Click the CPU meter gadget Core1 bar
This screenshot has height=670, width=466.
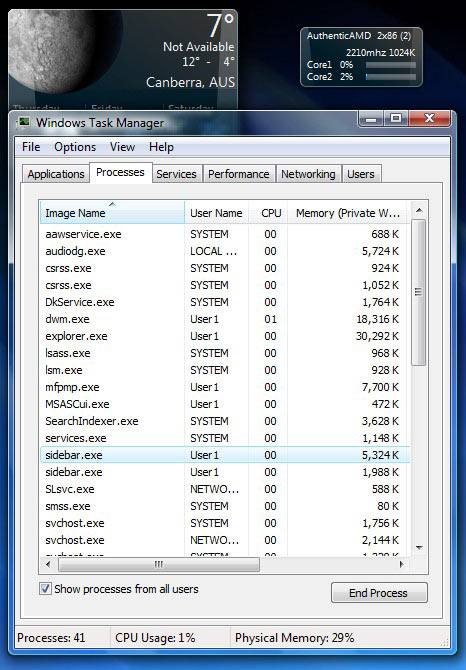coord(390,65)
